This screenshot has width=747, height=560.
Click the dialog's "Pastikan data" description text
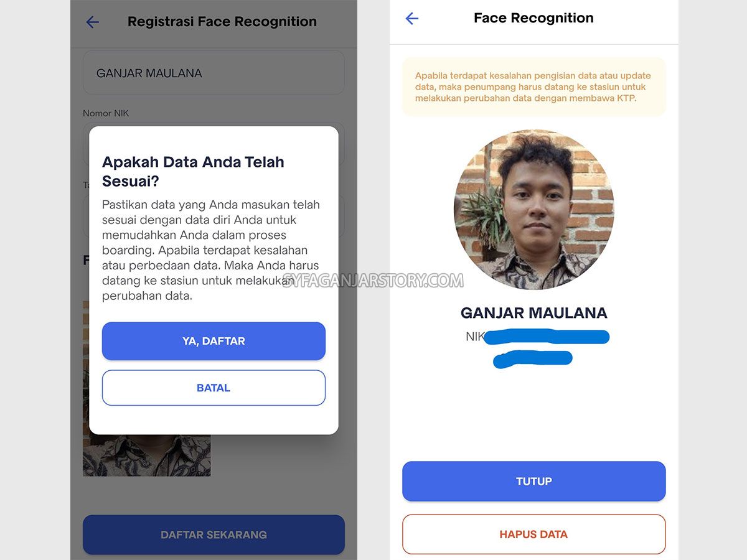pyautogui.click(x=212, y=250)
